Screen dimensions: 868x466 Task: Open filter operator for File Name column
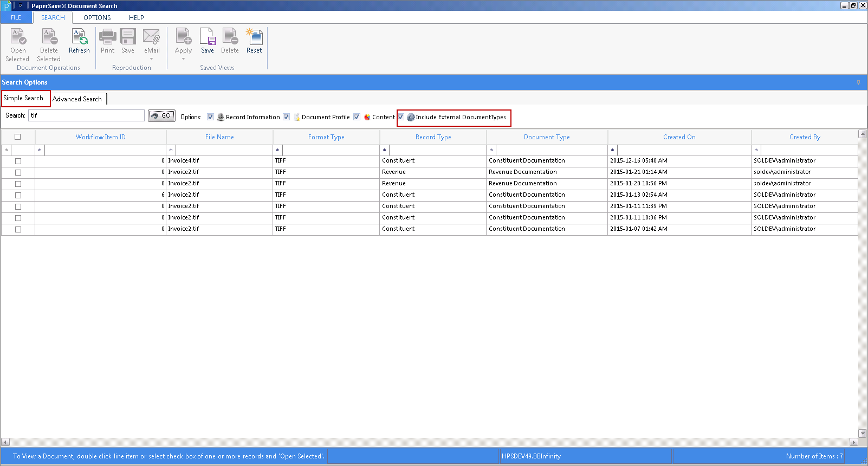[x=171, y=150]
